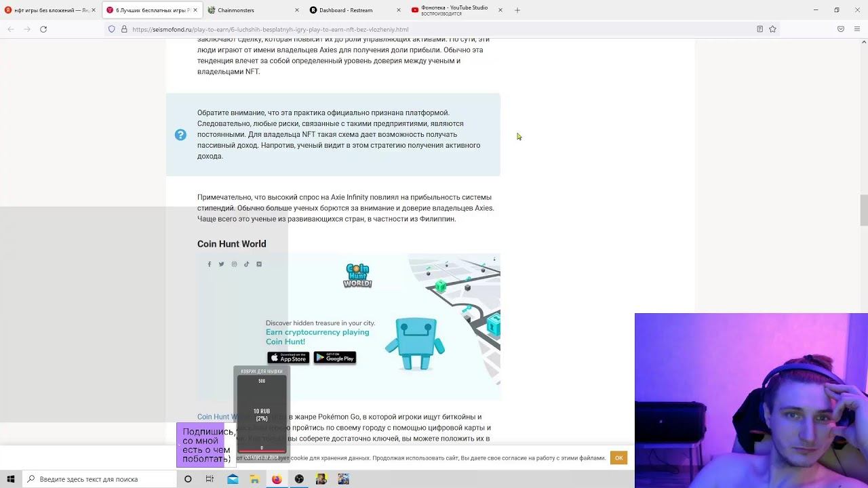Open the Windows Start menu
Screen dimensions: 868x488
coord(11,479)
